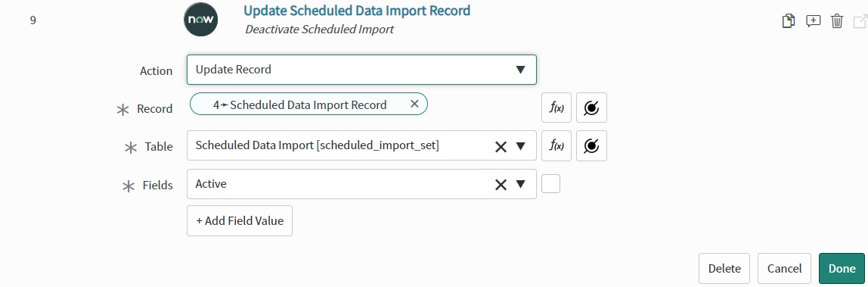This screenshot has width=868, height=287.
Task: Remove the Scheduled Data Import Record pill
Action: coord(414,104)
